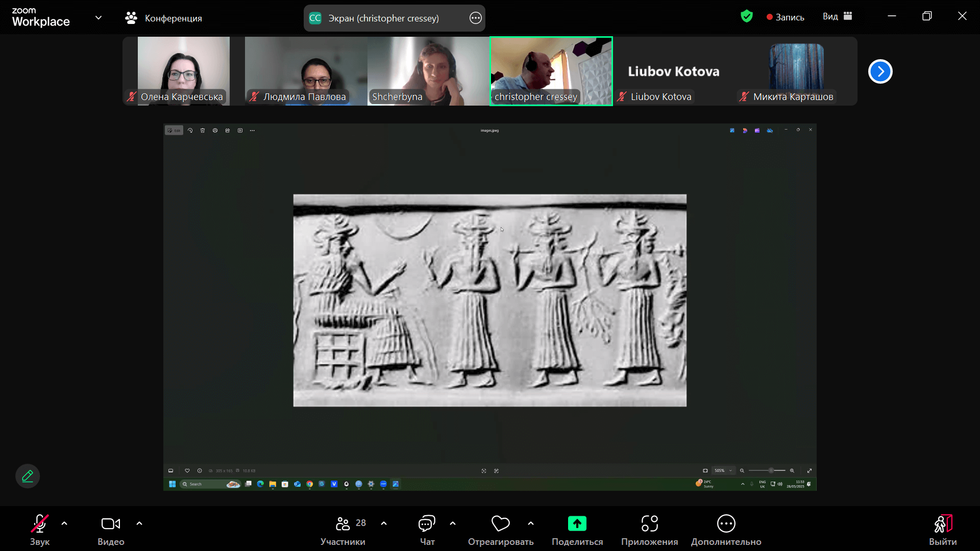The height and width of the screenshot is (551, 980).
Task: Open screen share options ellipsis button
Action: (x=475, y=18)
